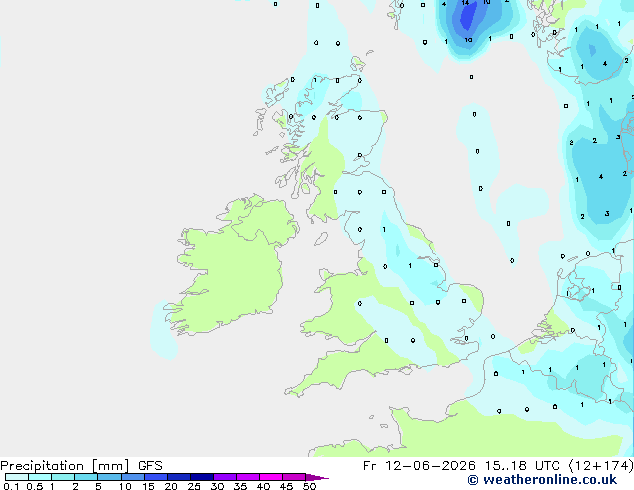The width and height of the screenshot is (634, 490).
Task: Click the 40–45 mm bright magenta swatch
Action: (271, 477)
